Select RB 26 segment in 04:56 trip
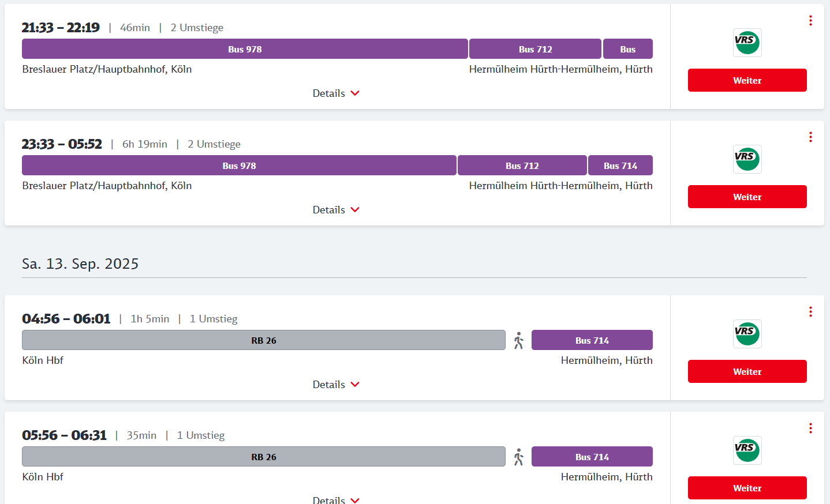 263,340
